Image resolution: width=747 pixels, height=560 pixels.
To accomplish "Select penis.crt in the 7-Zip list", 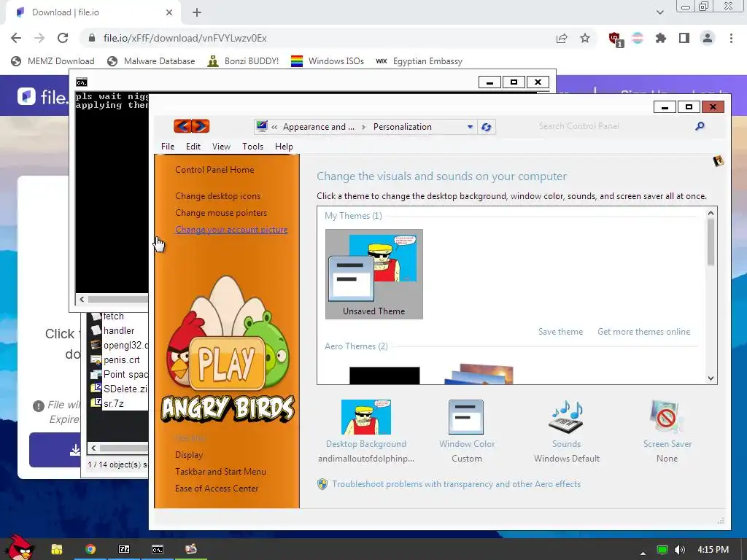I will tap(122, 360).
